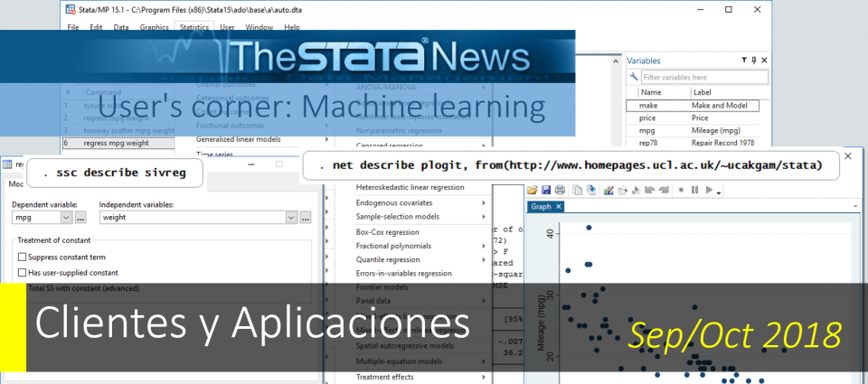Toggle Suppress constant term checkbox
The height and width of the screenshot is (384, 868).
[22, 258]
